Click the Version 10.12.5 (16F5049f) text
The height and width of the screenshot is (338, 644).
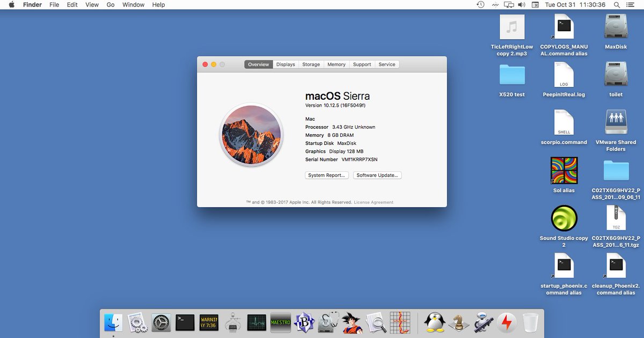click(x=335, y=106)
